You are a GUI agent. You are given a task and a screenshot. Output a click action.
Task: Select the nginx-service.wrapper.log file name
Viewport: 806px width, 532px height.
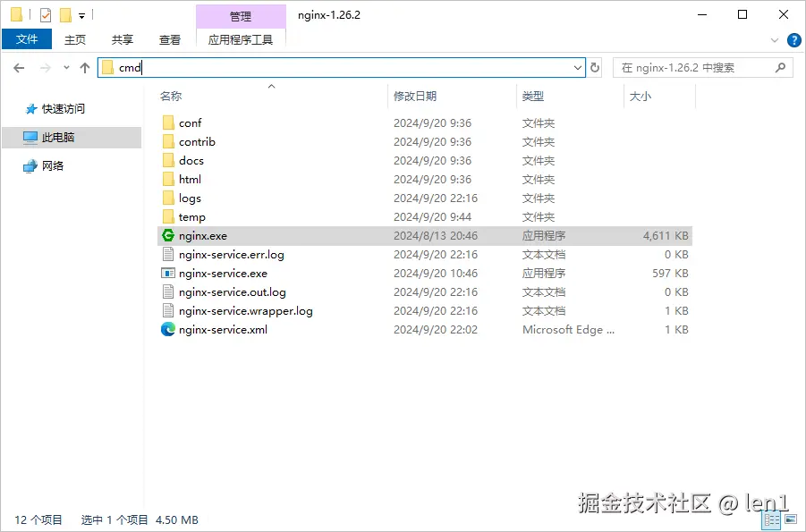pos(246,311)
